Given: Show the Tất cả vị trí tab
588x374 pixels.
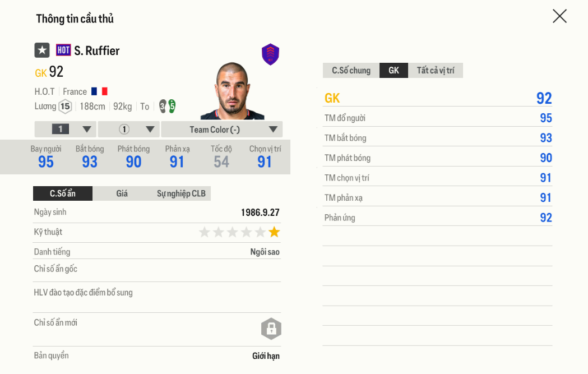Looking at the screenshot, I should [x=436, y=71].
